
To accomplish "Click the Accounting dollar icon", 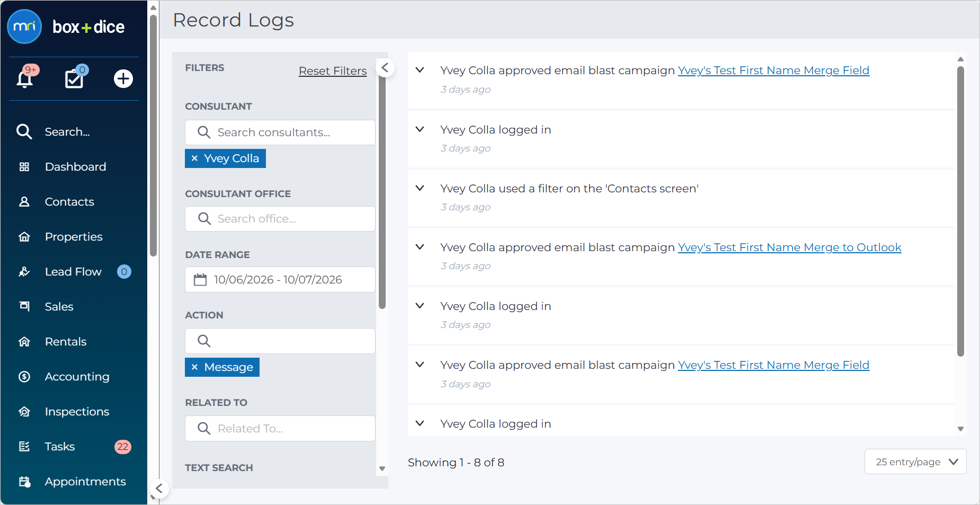I will tap(24, 377).
